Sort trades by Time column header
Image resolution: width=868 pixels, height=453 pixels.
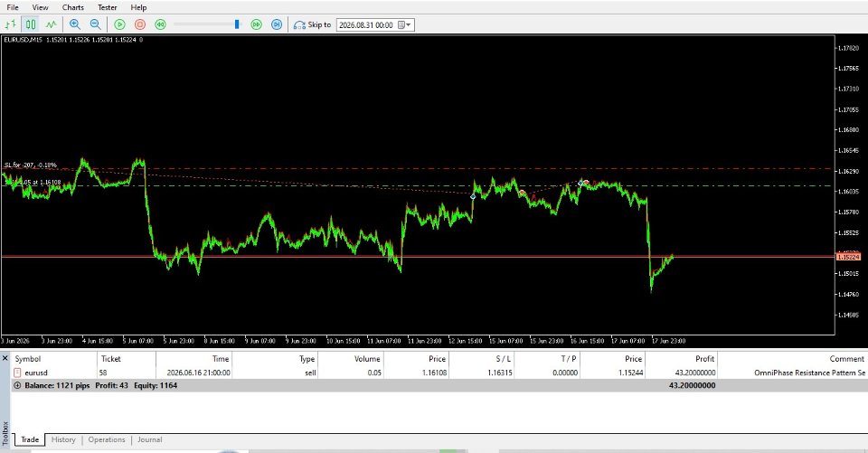tap(193, 358)
